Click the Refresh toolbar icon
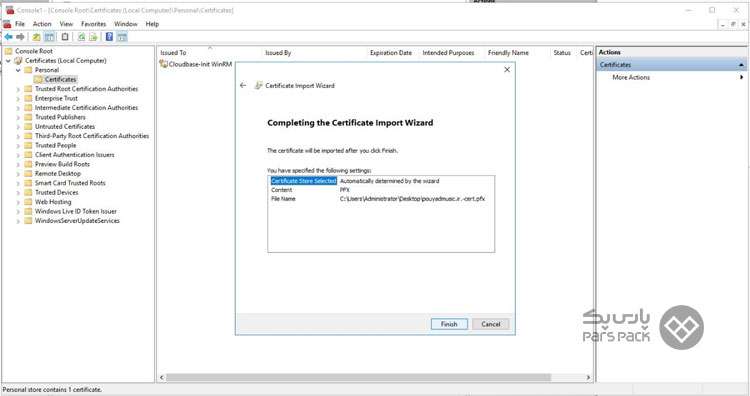Viewport: 750px width, 396px height. 81,37
